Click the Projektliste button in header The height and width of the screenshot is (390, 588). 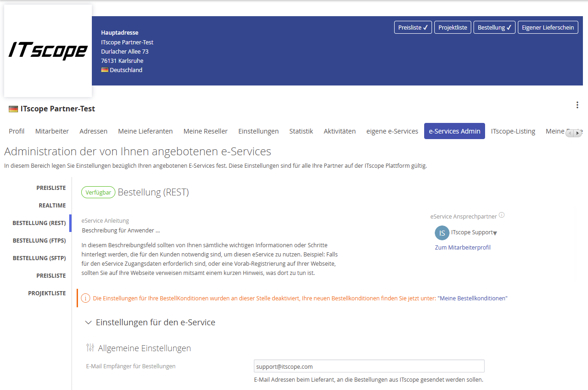[453, 27]
